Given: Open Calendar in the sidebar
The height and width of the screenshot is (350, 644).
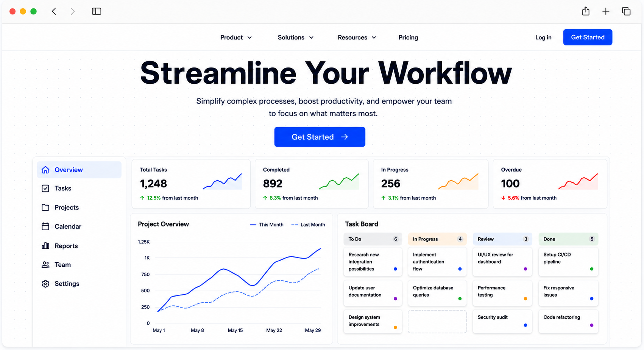Looking at the screenshot, I should coord(79,227).
